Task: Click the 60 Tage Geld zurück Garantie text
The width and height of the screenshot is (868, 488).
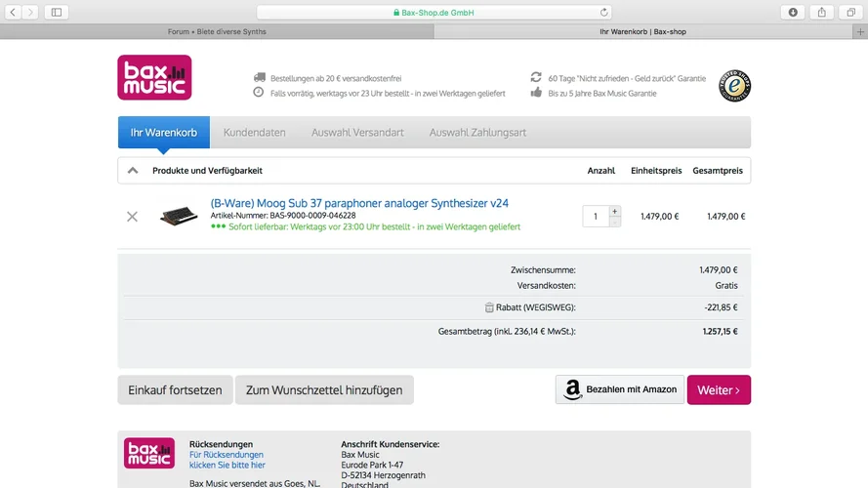Action: pos(627,78)
